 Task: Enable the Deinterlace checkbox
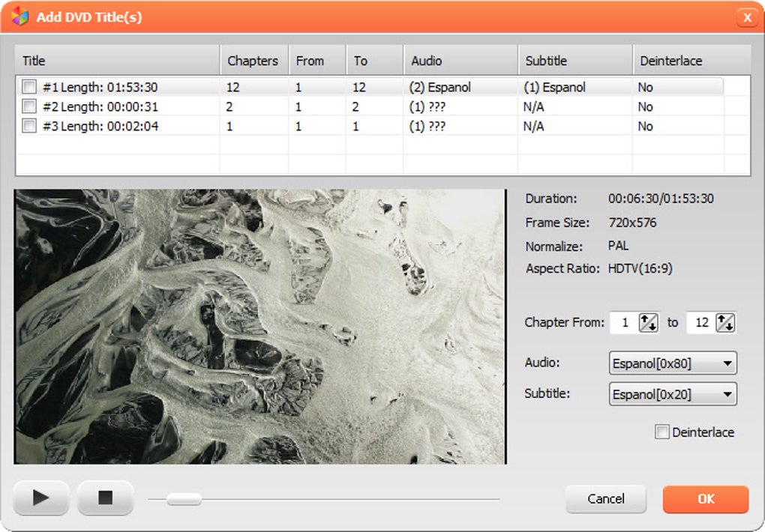click(x=661, y=432)
